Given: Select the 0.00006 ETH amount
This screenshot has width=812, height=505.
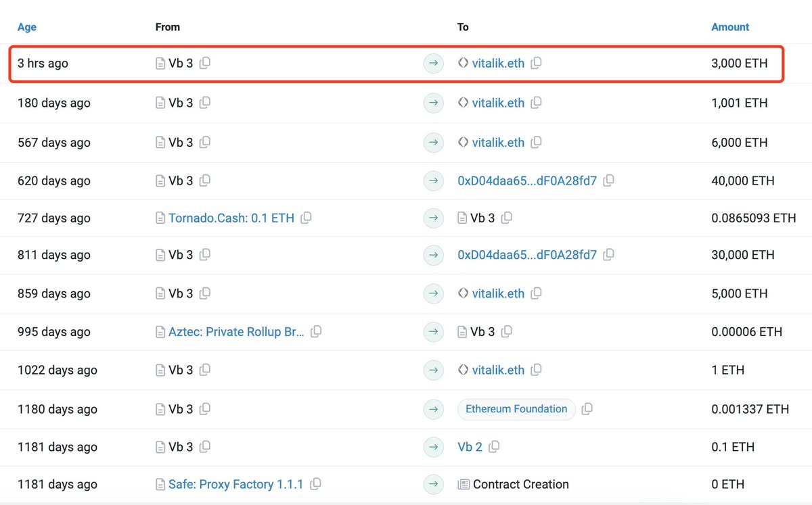Looking at the screenshot, I should (747, 332).
